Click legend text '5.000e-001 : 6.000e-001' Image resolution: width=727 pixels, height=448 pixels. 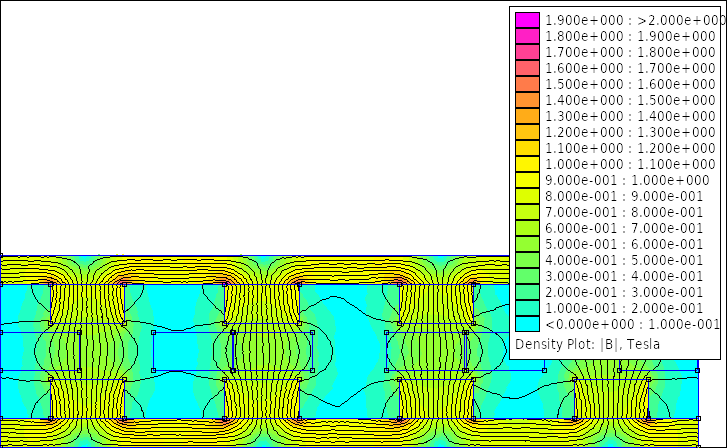624,244
